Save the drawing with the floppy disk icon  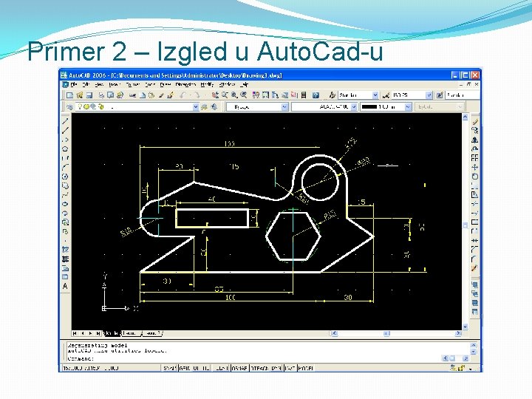point(89,95)
